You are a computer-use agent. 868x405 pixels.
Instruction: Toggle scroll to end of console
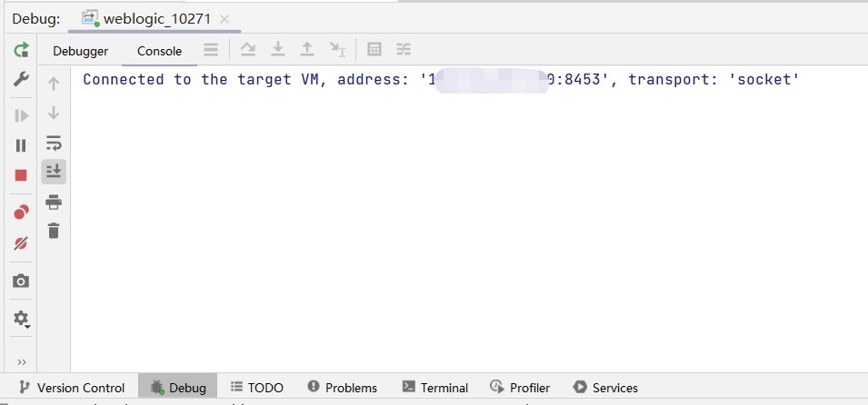point(54,172)
